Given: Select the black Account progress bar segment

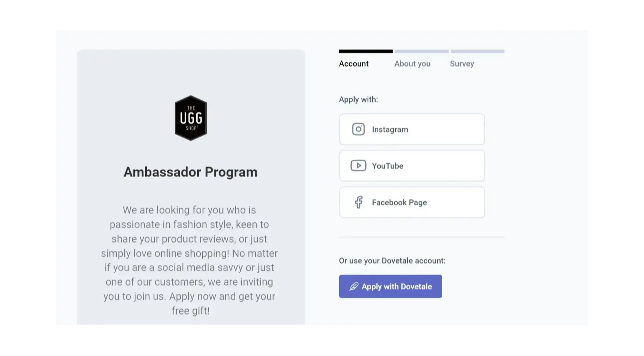Looking at the screenshot, I should pos(366,51).
